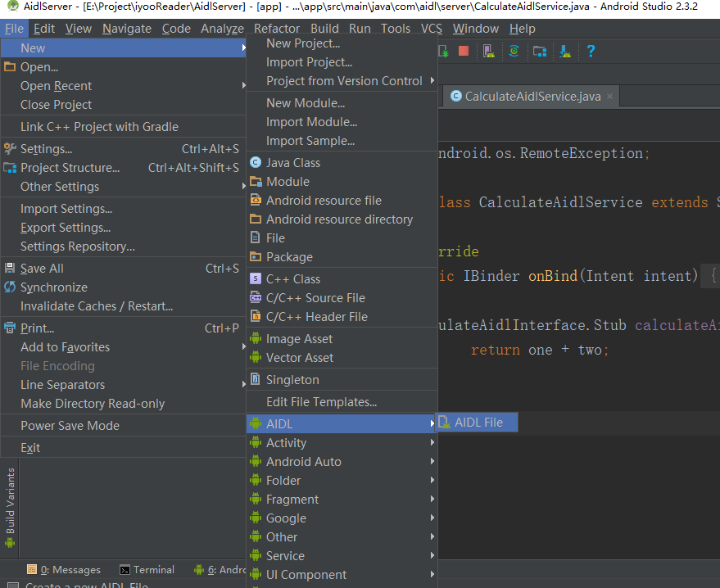
Task: Click the C/C++ Source File icon
Action: 256,297
